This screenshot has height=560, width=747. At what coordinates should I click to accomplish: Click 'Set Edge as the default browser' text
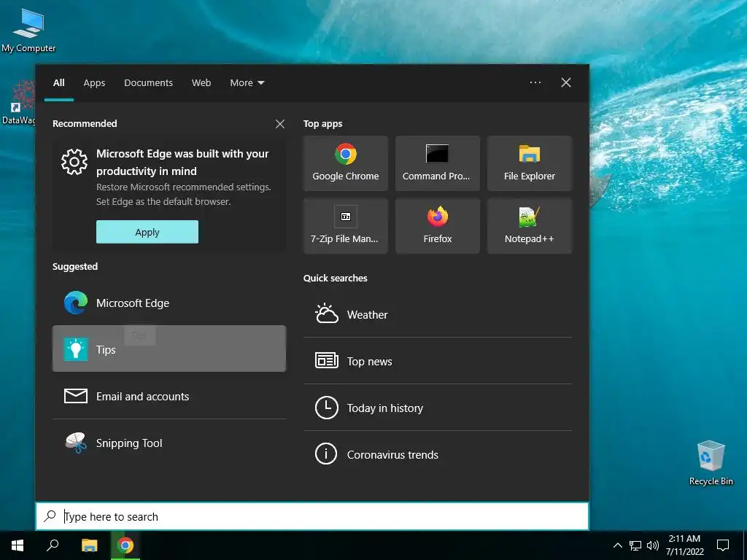[x=163, y=201]
